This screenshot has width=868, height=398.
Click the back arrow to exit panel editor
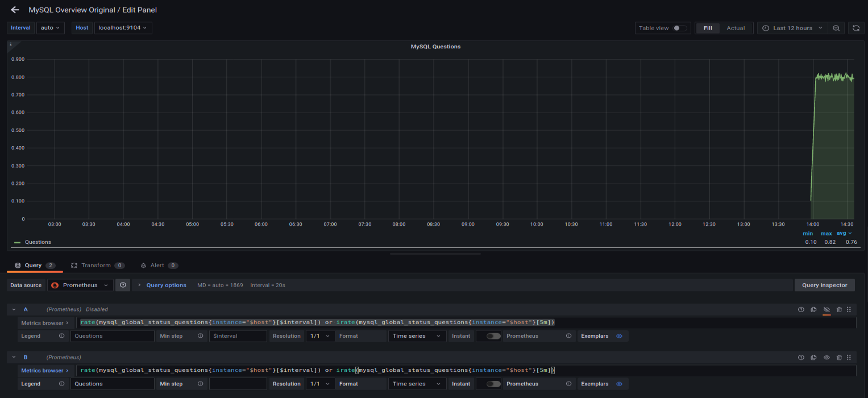click(14, 9)
